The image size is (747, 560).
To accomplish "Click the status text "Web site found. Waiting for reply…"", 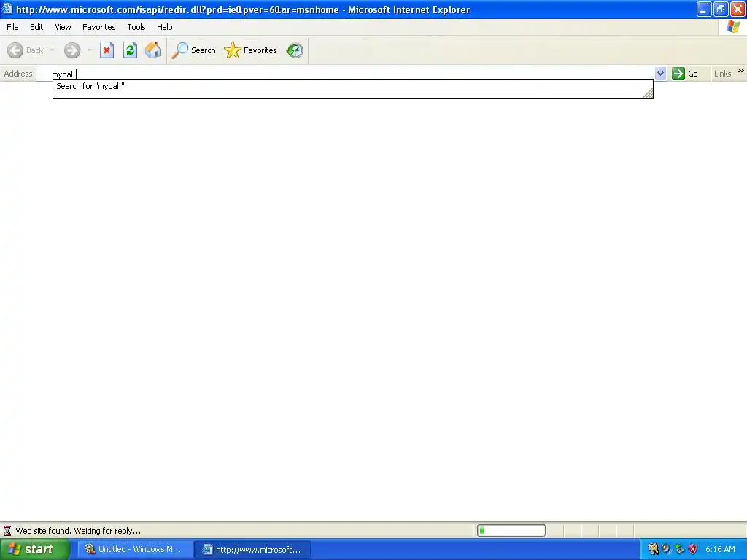I will tap(78, 531).
